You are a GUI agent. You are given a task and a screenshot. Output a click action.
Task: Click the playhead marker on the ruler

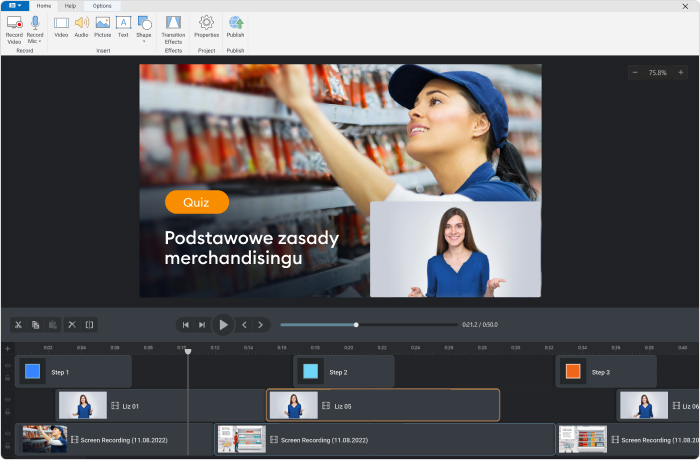[x=188, y=351]
